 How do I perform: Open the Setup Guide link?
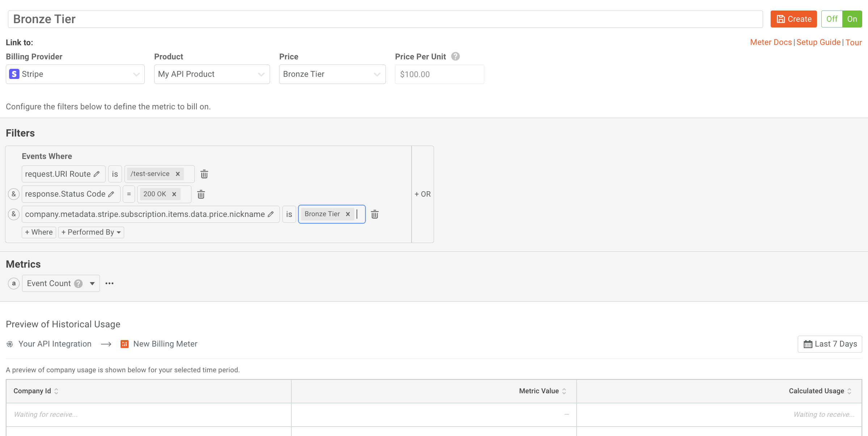coord(818,42)
